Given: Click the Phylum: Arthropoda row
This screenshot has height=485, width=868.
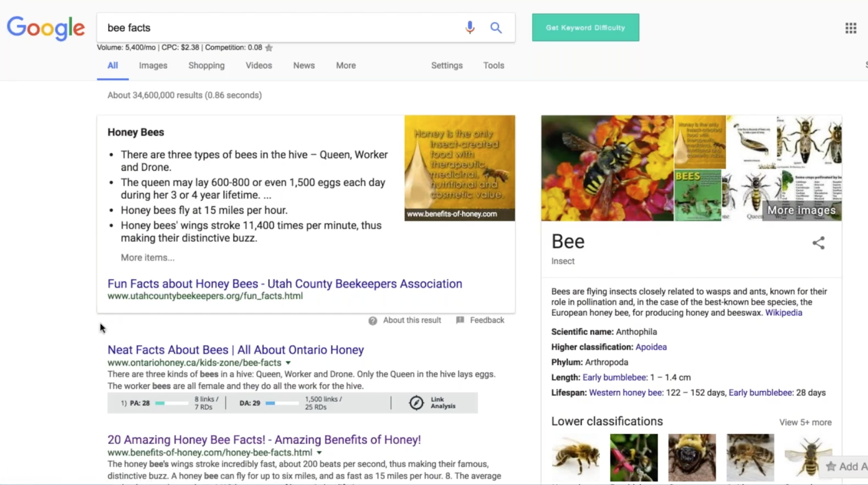Looking at the screenshot, I should pos(589,362).
